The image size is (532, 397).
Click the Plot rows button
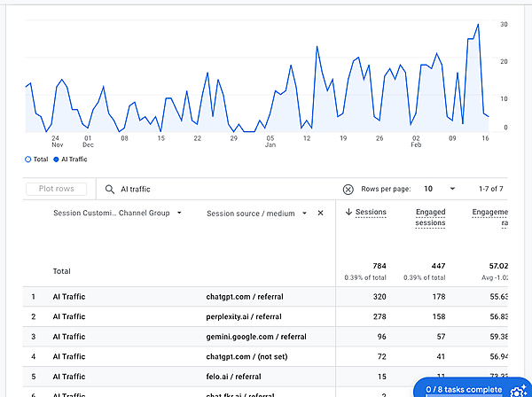57,189
